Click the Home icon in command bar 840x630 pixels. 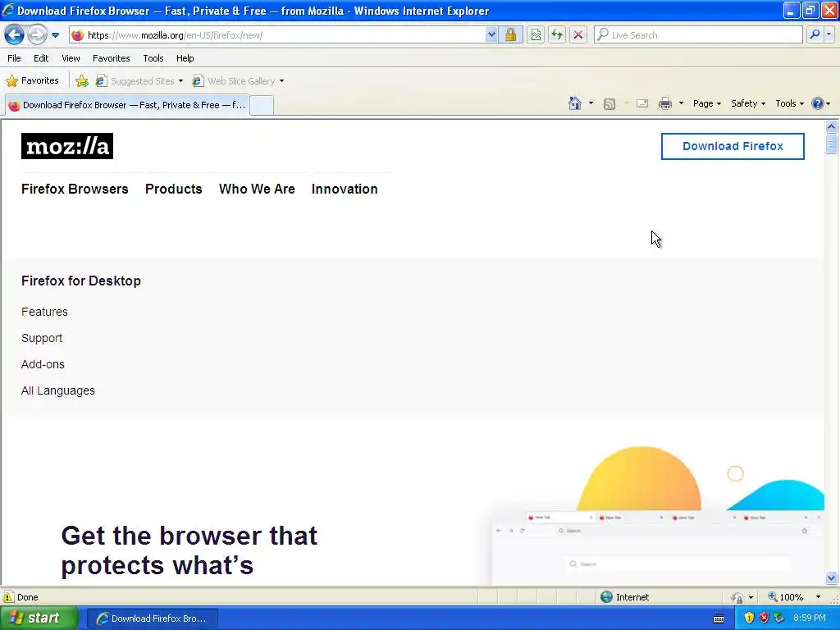pos(575,103)
